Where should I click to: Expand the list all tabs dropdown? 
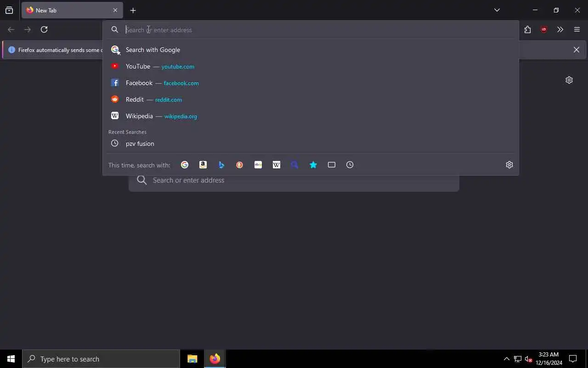tap(497, 10)
